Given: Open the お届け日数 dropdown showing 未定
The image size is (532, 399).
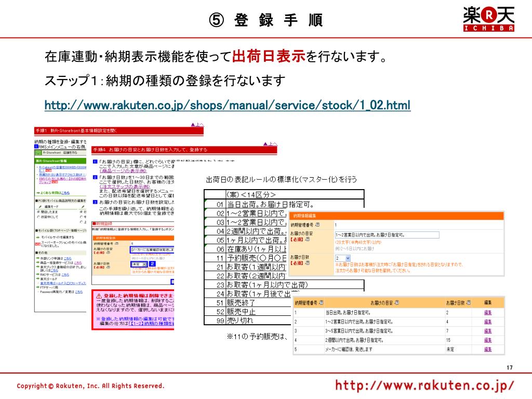Looking at the screenshot, I should pyautogui.click(x=139, y=264).
